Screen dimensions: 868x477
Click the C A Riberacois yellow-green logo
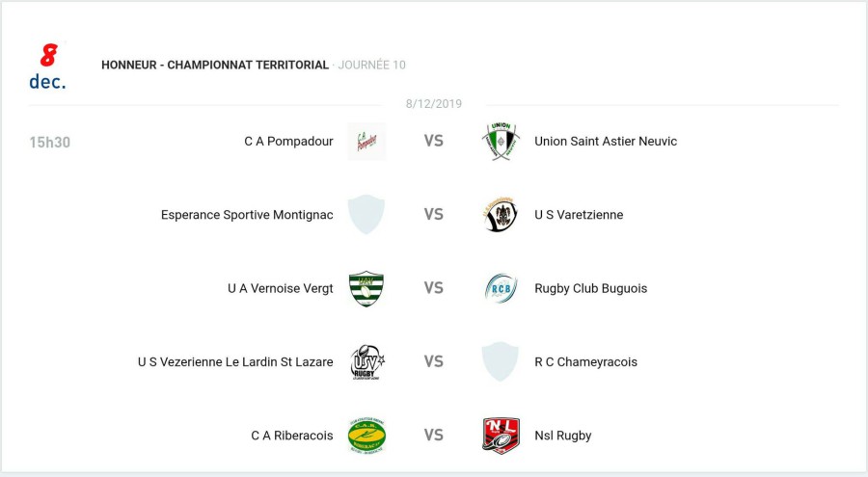point(366,436)
